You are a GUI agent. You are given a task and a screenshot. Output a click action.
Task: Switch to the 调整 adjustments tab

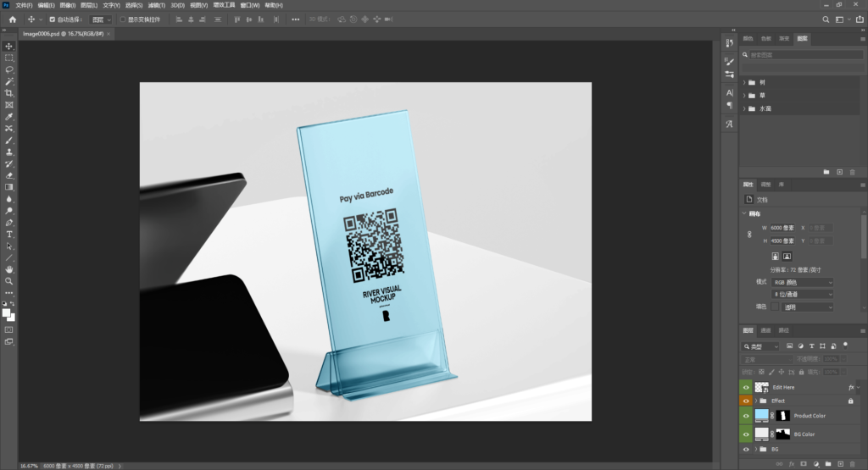click(x=765, y=184)
